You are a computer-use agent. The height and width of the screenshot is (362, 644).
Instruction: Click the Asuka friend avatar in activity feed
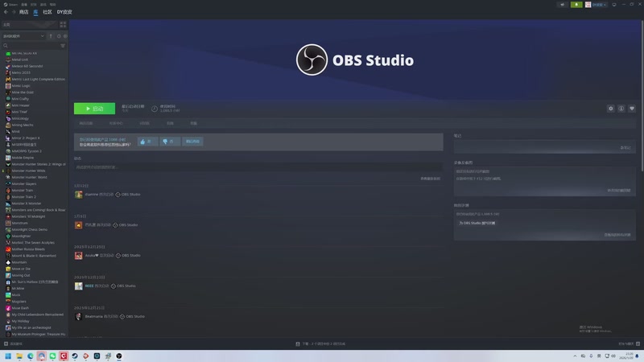[78, 256]
